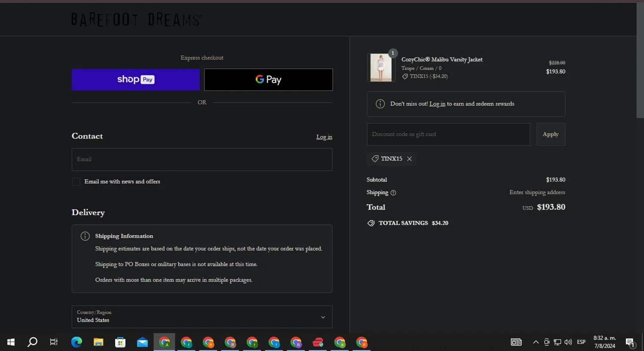The width and height of the screenshot is (644, 351).
Task: Open News and interests taskbar icon
Action: (516, 342)
